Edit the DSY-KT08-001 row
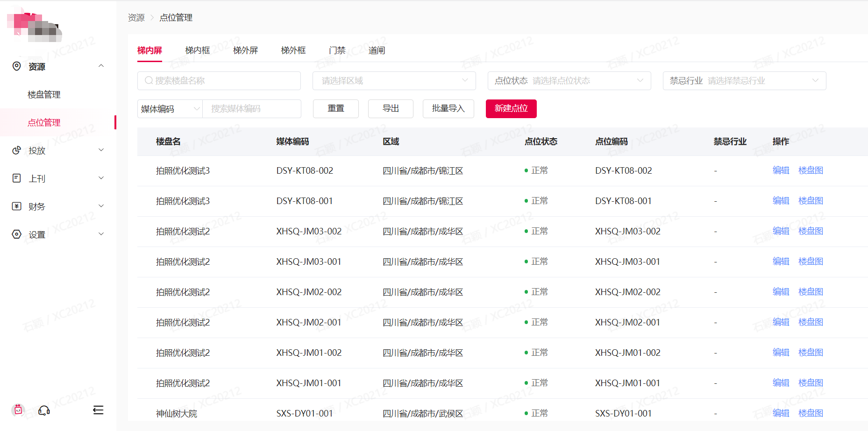The image size is (868, 431). pos(781,201)
